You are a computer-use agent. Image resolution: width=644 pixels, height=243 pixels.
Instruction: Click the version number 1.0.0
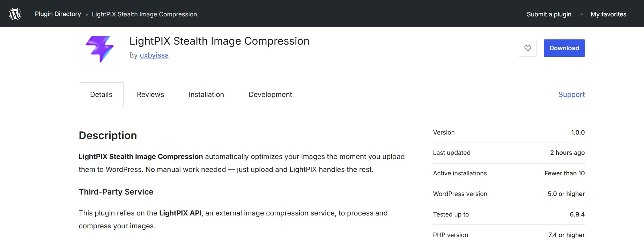pos(578,132)
